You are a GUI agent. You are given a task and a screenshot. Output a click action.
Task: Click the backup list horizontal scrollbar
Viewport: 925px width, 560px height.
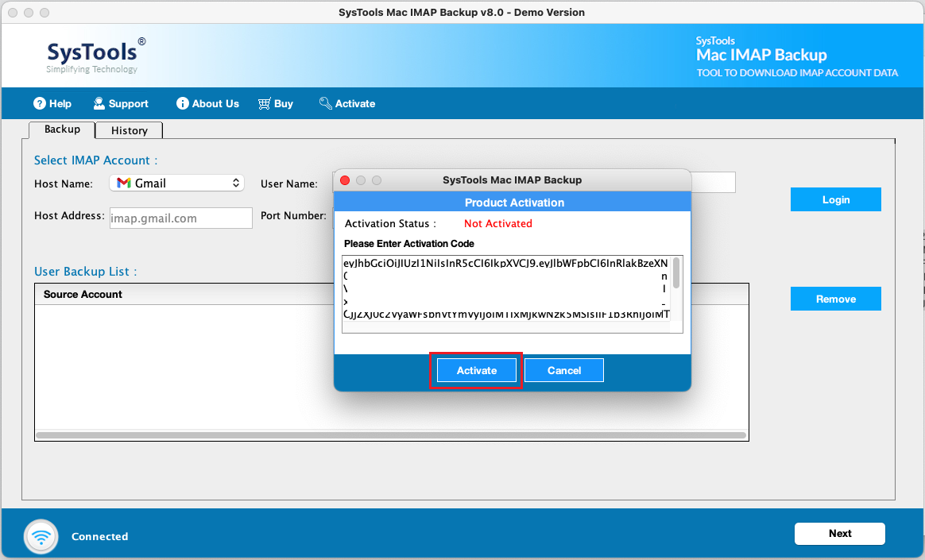pyautogui.click(x=391, y=435)
